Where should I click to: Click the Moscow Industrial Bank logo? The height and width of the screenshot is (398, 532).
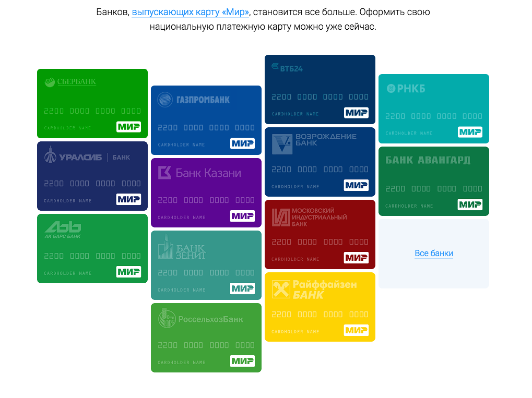(x=281, y=216)
